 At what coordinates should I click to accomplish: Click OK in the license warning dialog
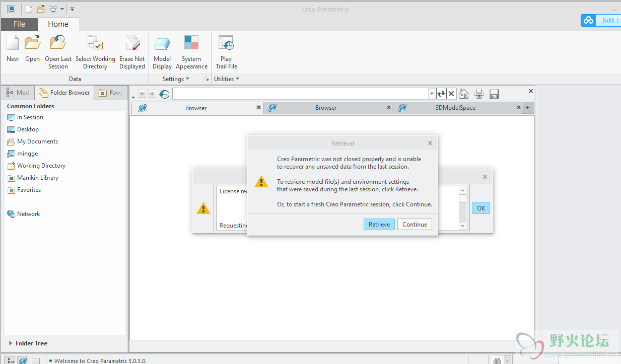coord(481,208)
